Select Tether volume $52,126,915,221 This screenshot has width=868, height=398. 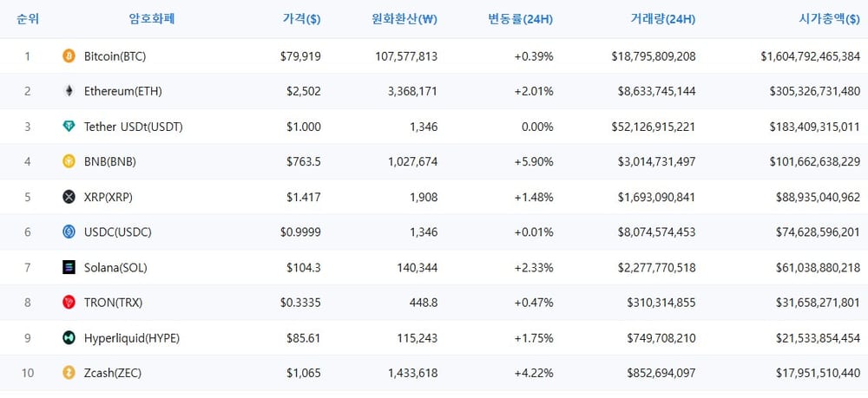tap(654, 127)
